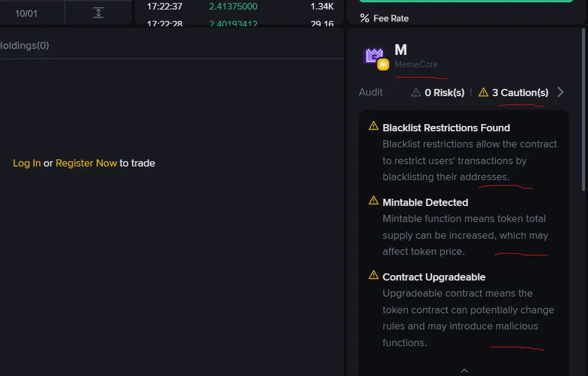588x376 pixels.
Task: Click the Register Now link
Action: pos(86,163)
